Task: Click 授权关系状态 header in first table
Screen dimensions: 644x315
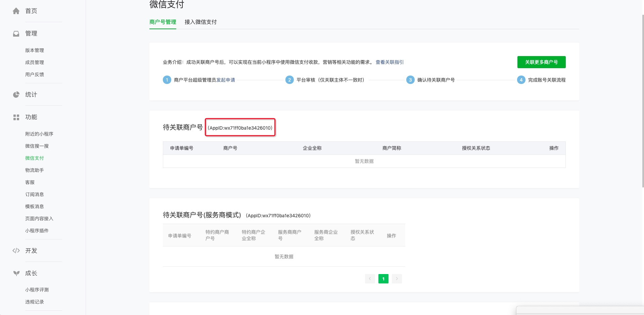Action: [x=476, y=148]
